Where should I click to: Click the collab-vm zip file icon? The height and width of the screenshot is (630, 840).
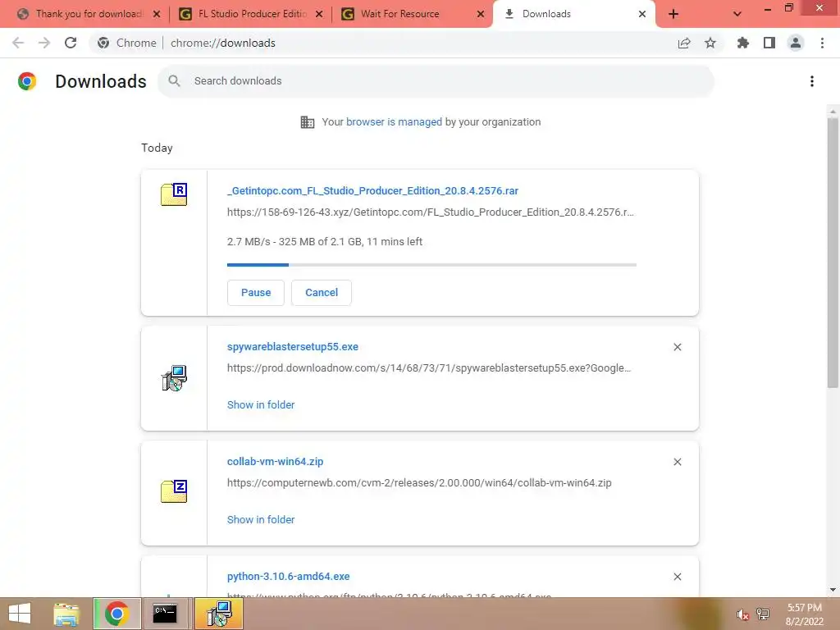click(174, 491)
